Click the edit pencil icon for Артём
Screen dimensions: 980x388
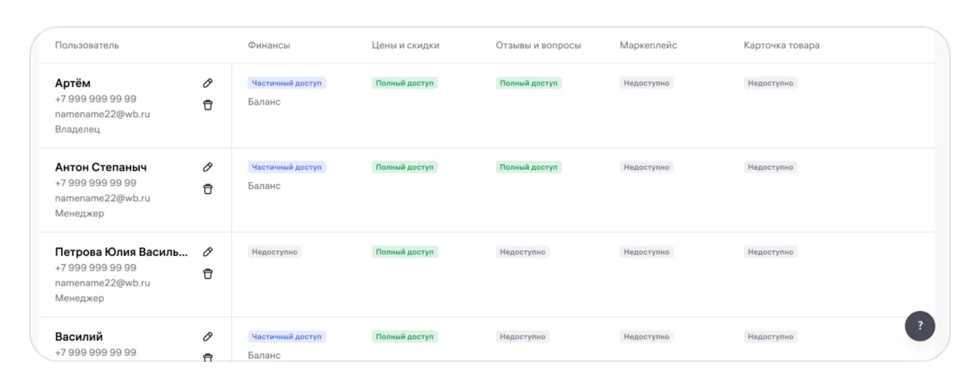208,83
